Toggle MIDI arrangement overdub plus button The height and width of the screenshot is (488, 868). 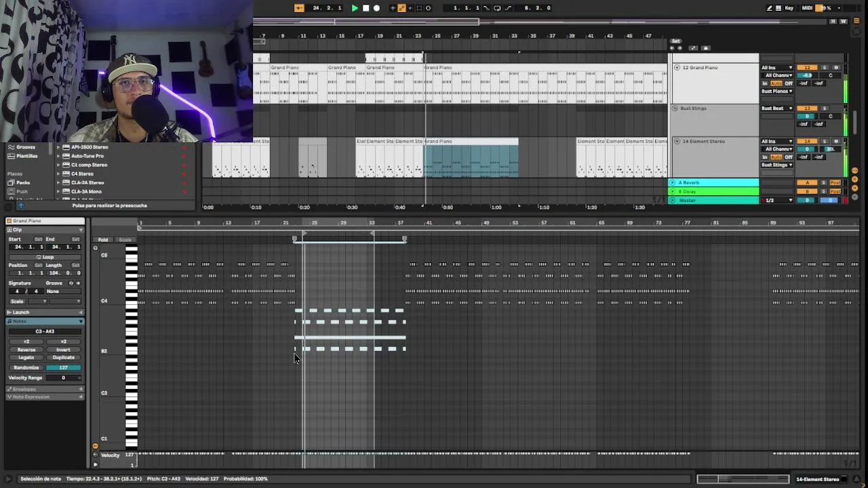point(393,8)
